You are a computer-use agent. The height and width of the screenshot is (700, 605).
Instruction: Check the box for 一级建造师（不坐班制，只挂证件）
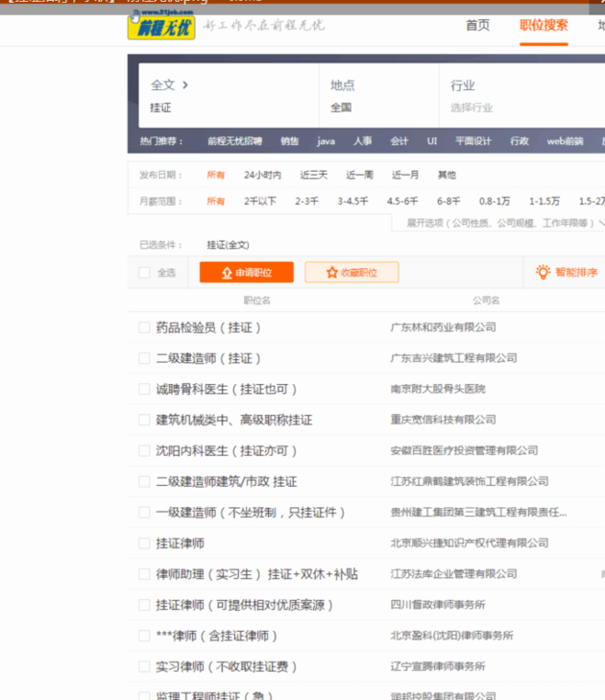pos(144,512)
